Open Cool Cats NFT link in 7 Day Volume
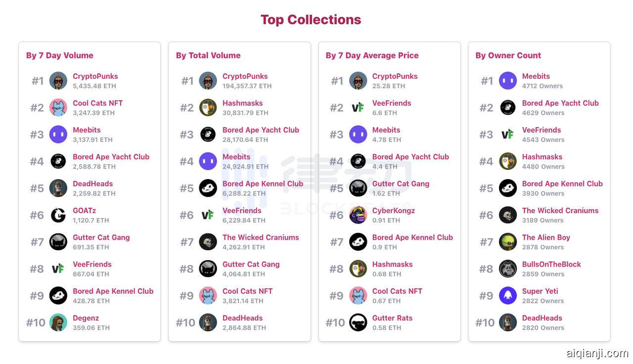 click(97, 103)
